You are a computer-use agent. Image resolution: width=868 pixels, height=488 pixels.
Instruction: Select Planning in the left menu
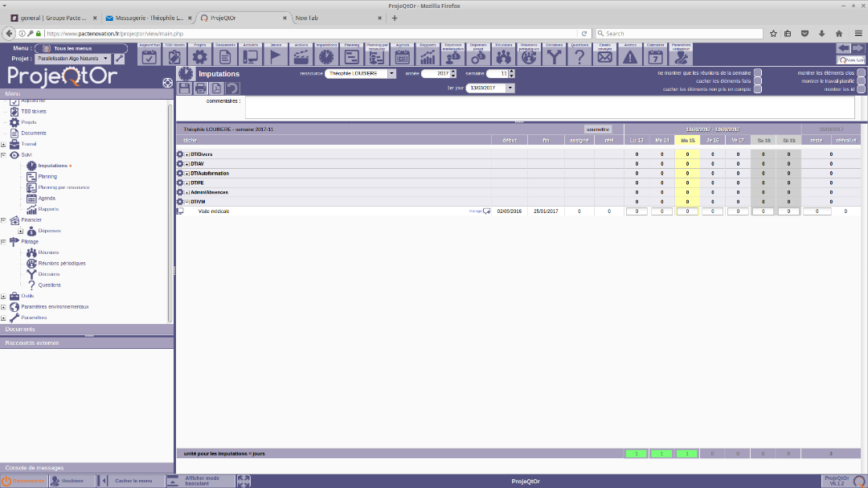point(47,176)
